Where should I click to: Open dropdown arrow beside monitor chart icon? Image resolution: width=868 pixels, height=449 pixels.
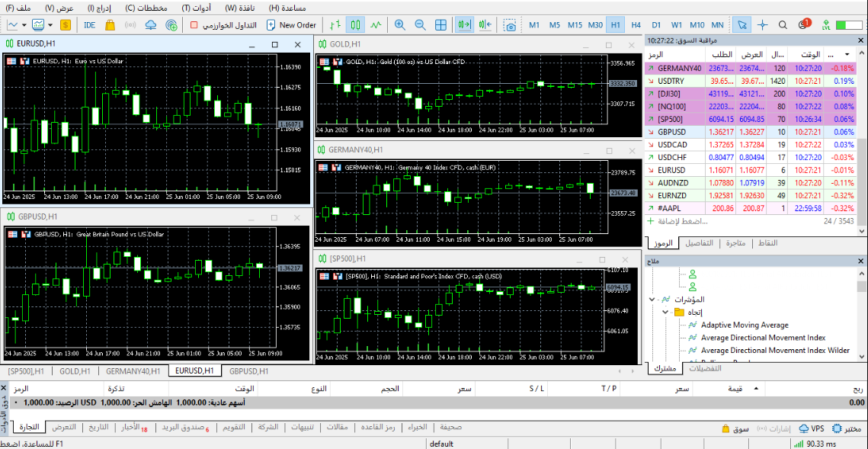coord(50,25)
